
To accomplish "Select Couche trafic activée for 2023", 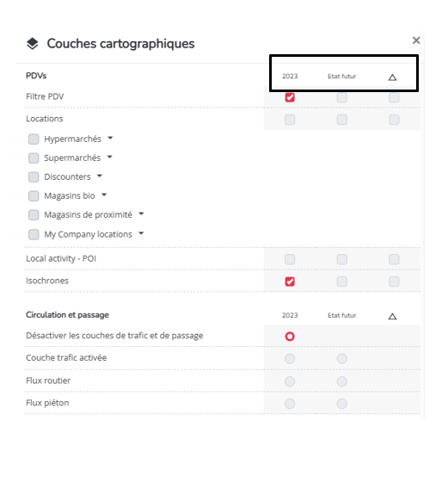I will [x=290, y=358].
